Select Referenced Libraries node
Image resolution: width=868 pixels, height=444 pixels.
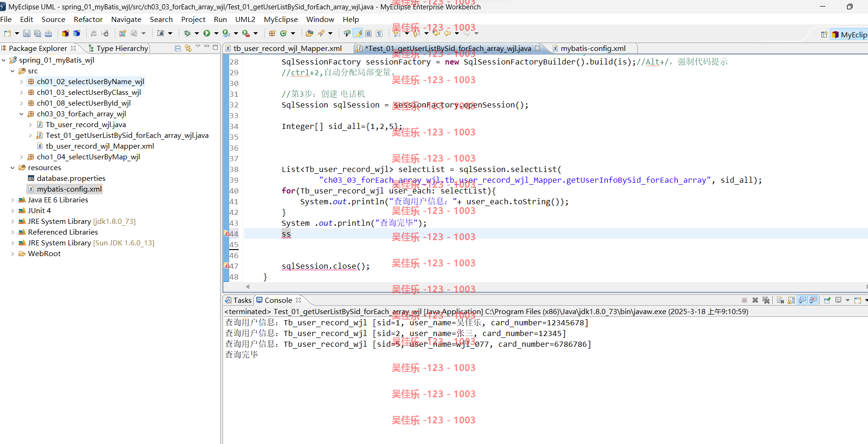pyautogui.click(x=63, y=232)
